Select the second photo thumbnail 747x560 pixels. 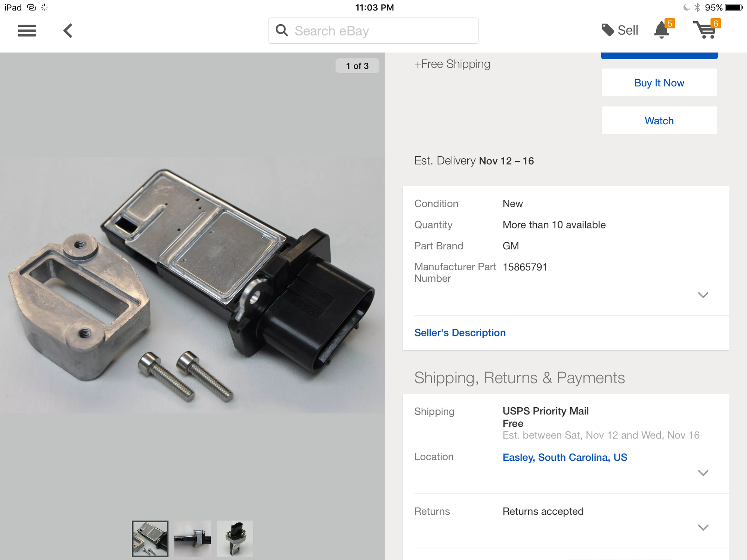pos(192,539)
